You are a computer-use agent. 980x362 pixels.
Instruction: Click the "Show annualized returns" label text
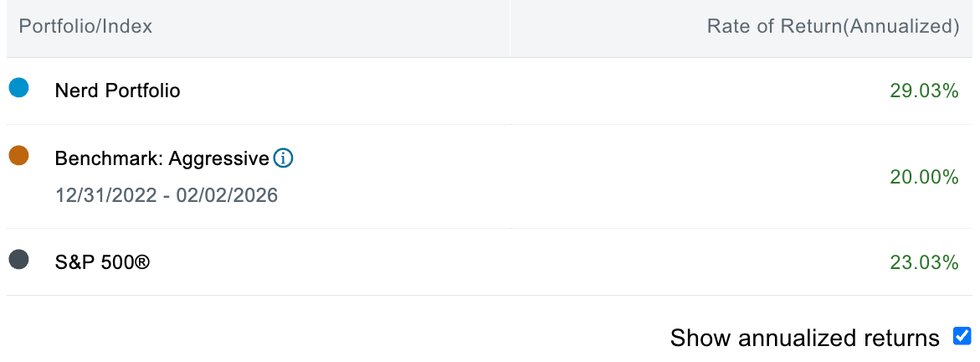coord(805,339)
